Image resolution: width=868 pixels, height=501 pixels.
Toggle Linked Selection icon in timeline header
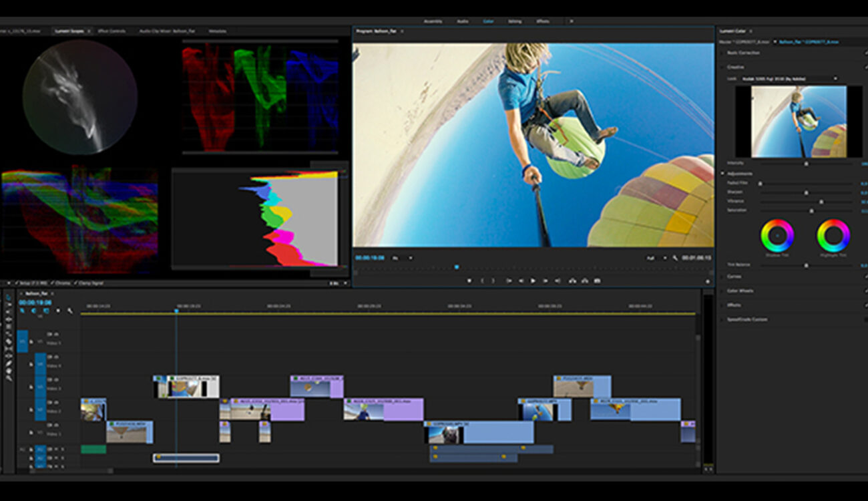click(x=46, y=311)
